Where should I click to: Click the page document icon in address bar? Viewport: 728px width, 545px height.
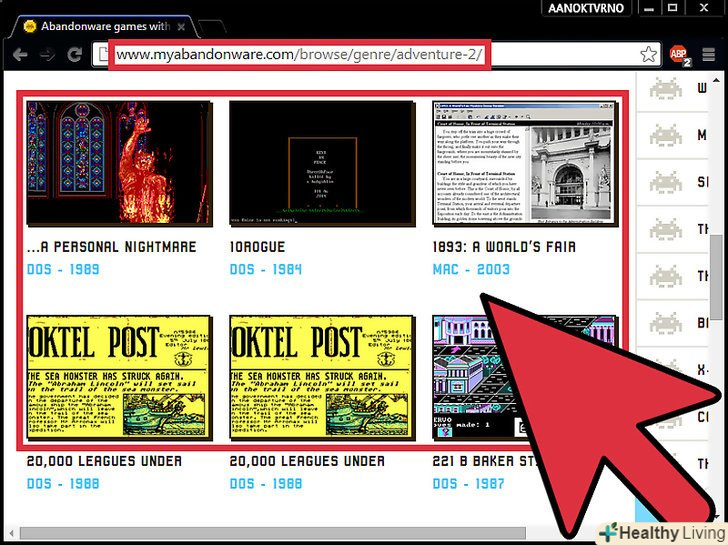pyautogui.click(x=103, y=55)
